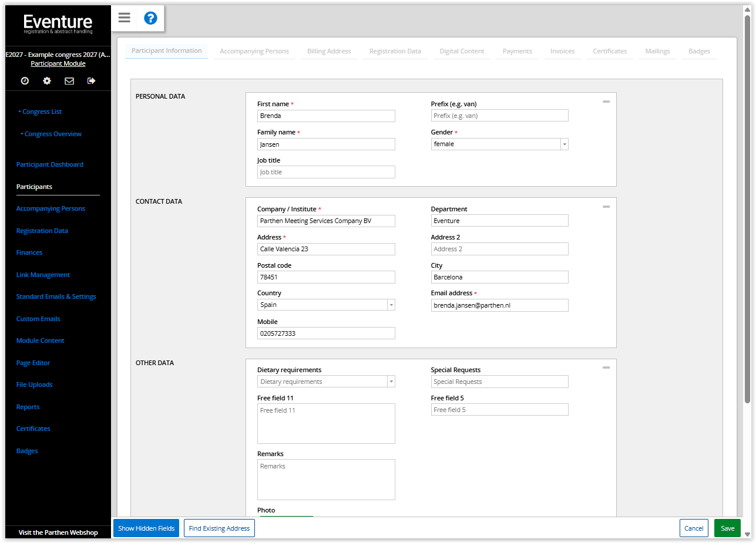
Task: Click the Save button
Action: point(727,528)
